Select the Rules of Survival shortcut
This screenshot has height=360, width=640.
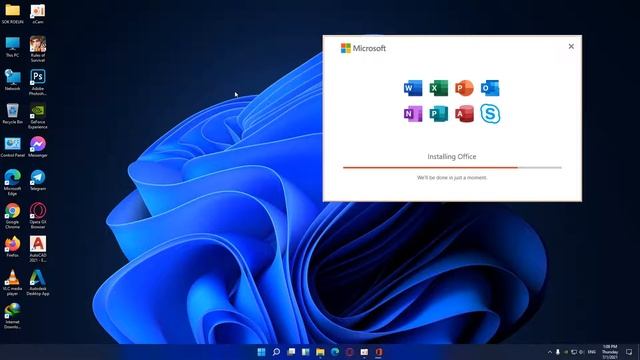click(x=38, y=49)
